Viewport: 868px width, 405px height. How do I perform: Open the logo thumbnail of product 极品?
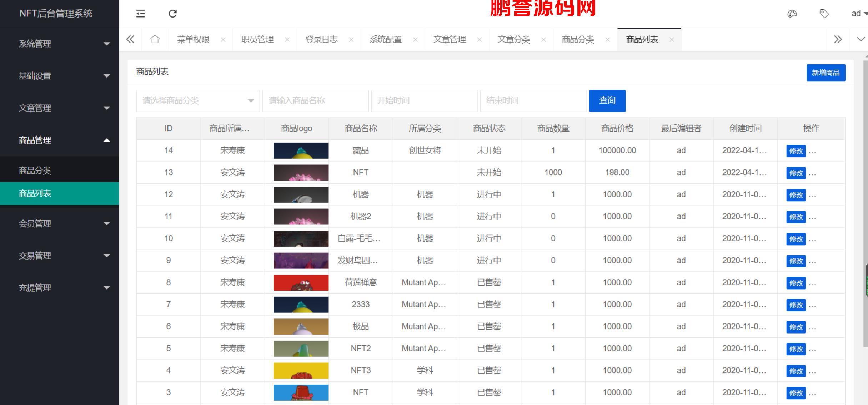pyautogui.click(x=301, y=326)
